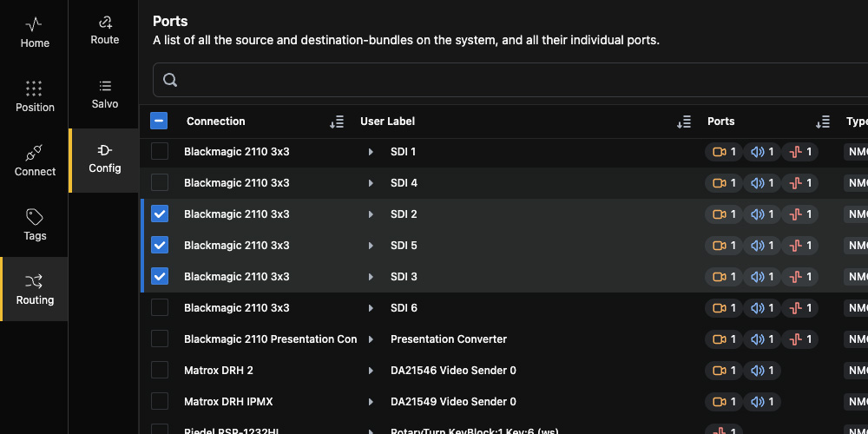
Task: Open the Salvo list page
Action: [x=105, y=95]
